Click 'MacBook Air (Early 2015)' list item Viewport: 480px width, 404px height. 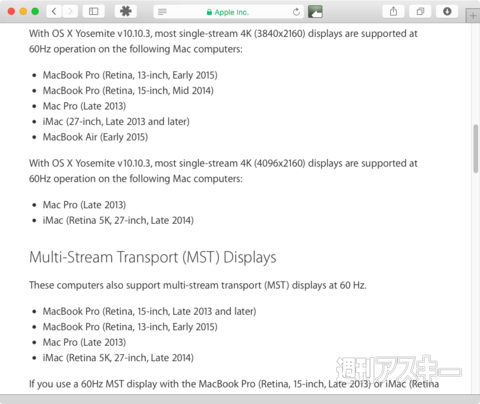[x=95, y=137]
